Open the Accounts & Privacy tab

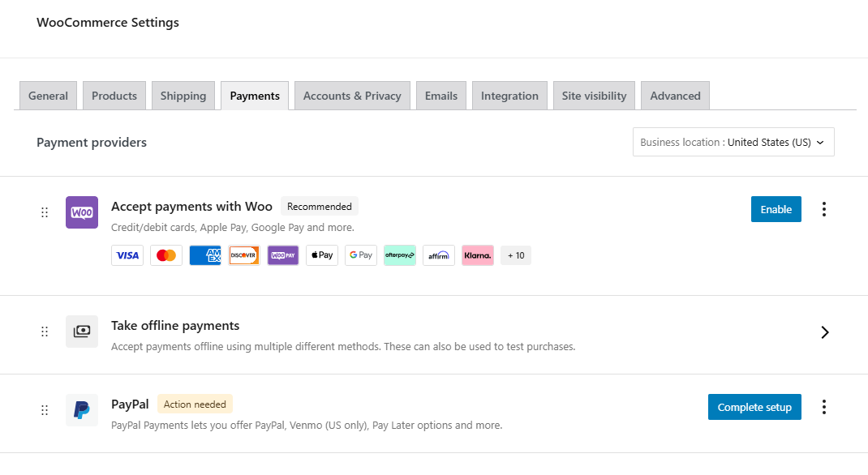pos(352,96)
